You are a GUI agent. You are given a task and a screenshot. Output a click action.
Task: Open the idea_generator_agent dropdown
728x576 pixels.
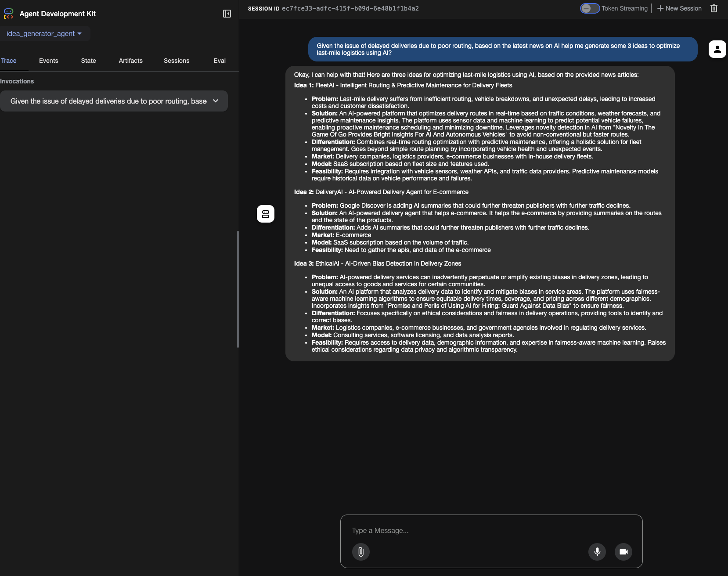(x=44, y=34)
